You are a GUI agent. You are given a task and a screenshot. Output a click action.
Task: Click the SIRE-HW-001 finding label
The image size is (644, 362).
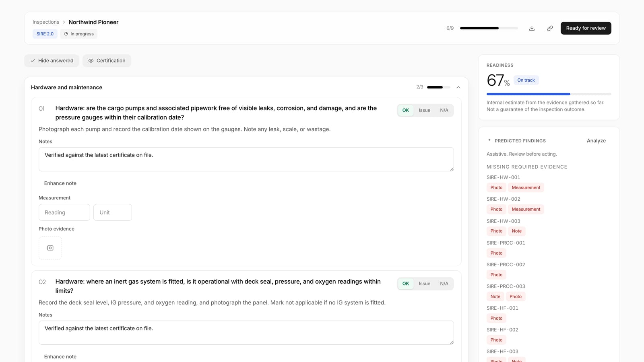click(x=503, y=177)
